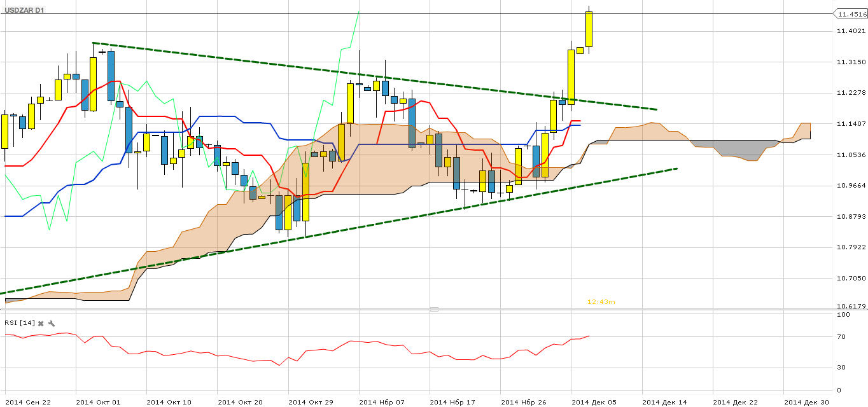Viewport: 868px width, 407px height.
Task: Click the 2014 Окт 10 date label
Action: coord(168,402)
